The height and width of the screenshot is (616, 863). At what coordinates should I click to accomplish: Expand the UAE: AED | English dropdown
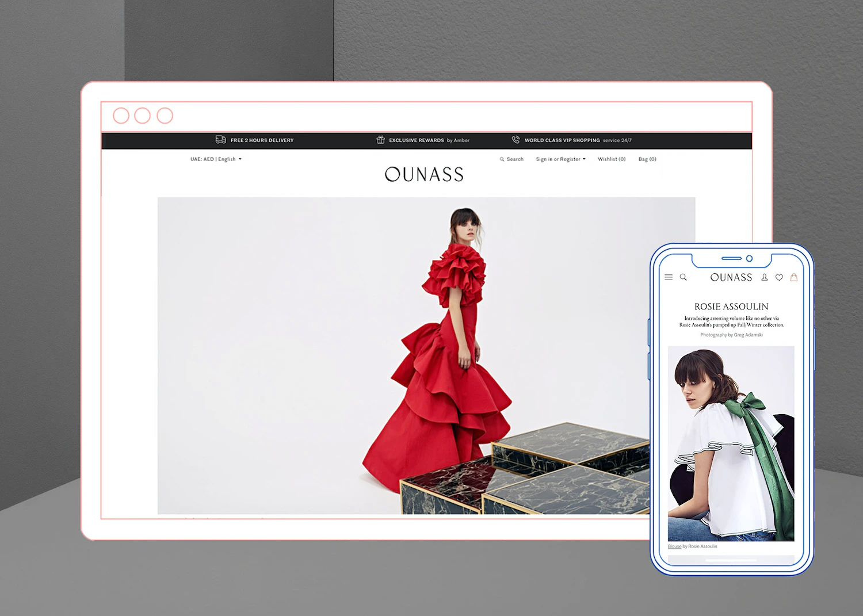[x=216, y=159]
